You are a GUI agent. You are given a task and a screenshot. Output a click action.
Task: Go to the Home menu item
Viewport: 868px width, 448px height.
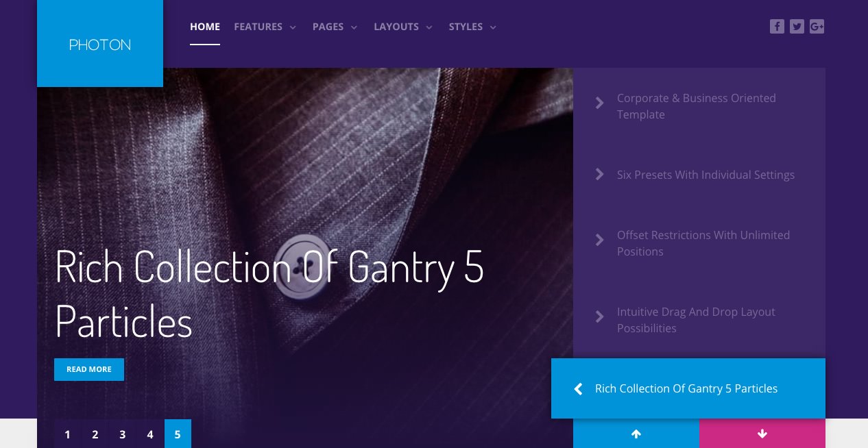click(205, 27)
